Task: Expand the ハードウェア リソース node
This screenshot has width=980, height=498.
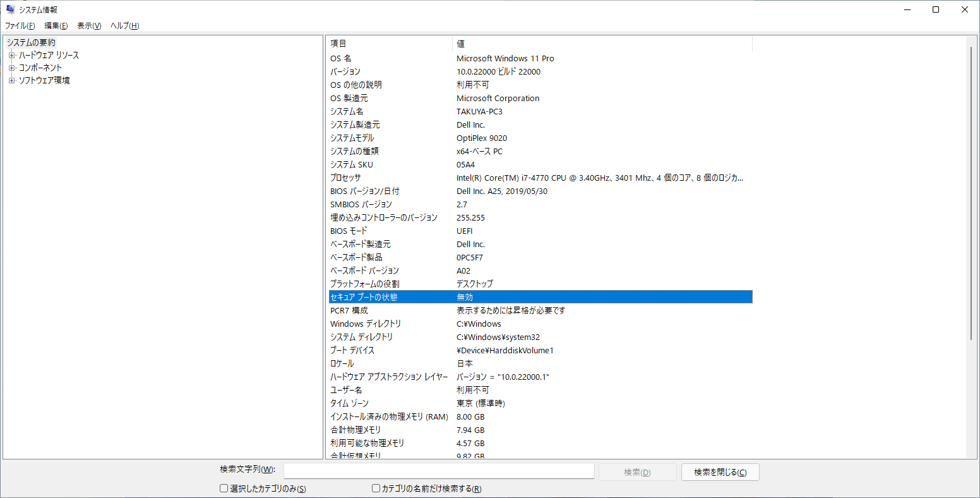Action: coord(11,56)
